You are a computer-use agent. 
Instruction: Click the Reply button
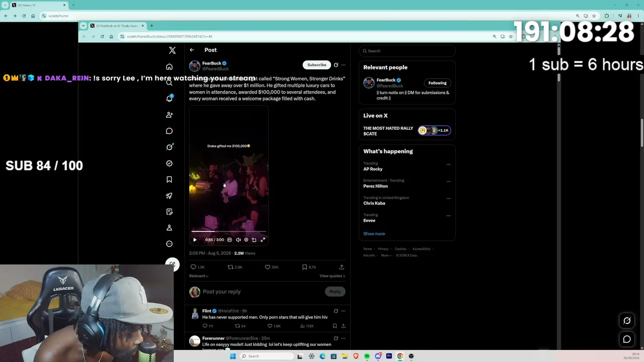(335, 292)
